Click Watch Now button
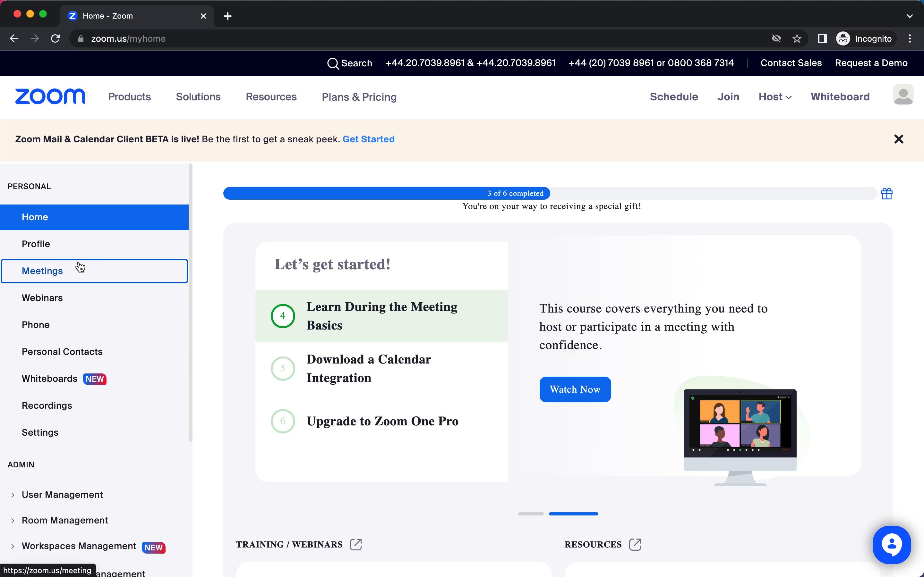This screenshot has height=577, width=924. [x=575, y=389]
